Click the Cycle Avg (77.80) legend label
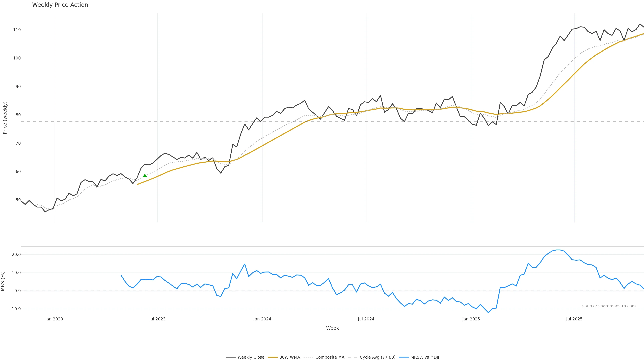 377,357
